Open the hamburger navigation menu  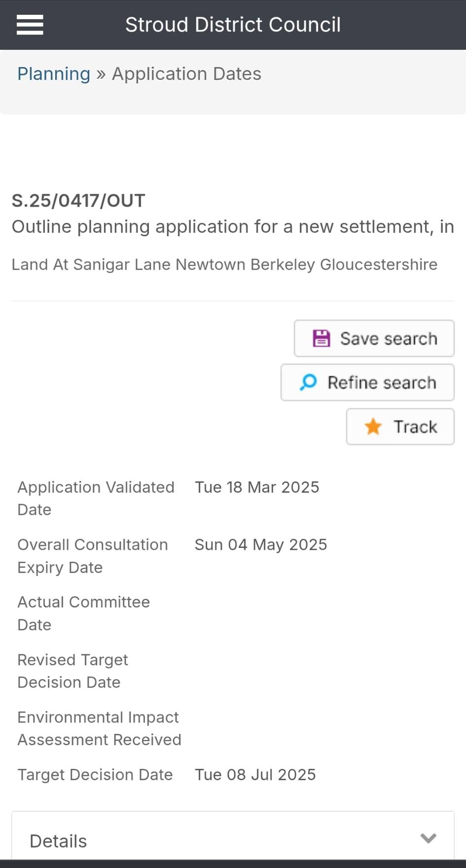30,25
